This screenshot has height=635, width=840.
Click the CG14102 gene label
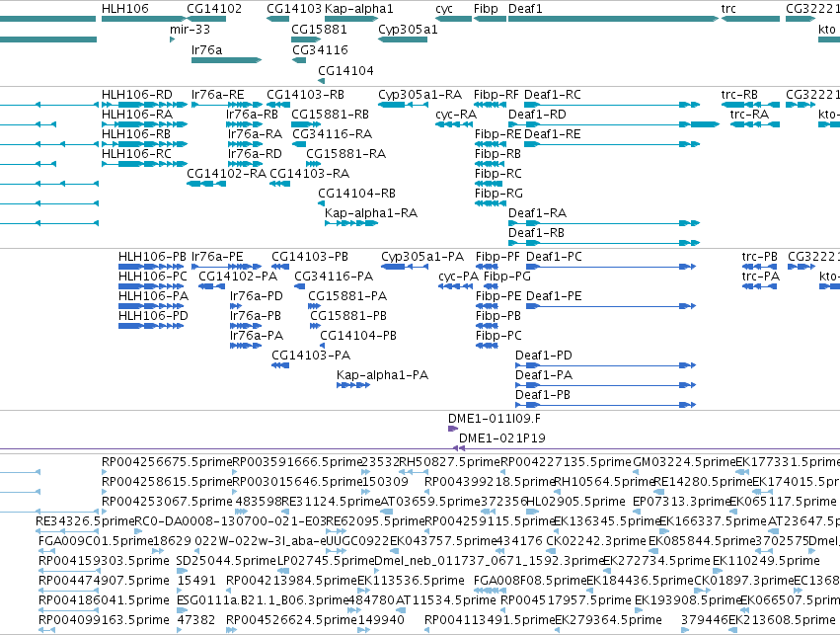coord(214,9)
